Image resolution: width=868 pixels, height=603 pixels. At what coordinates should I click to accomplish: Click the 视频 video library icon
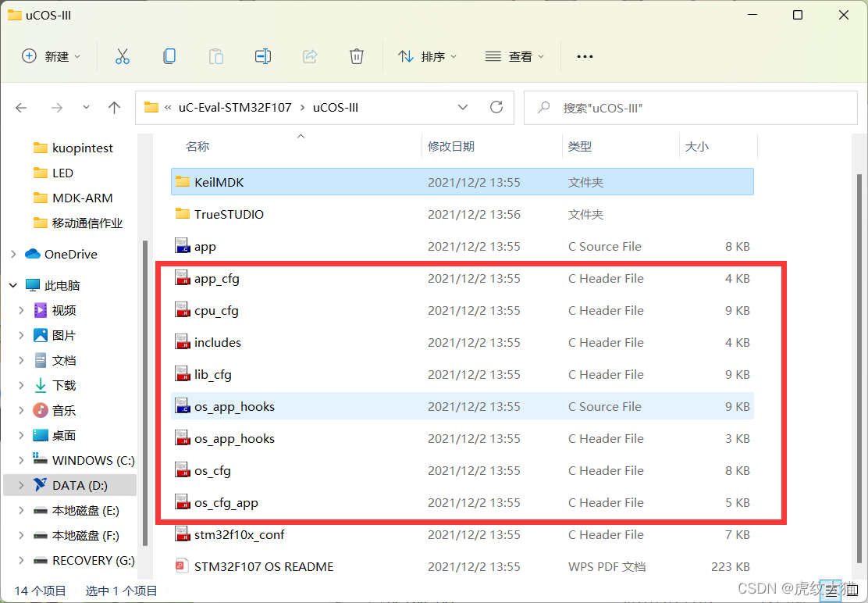point(41,310)
